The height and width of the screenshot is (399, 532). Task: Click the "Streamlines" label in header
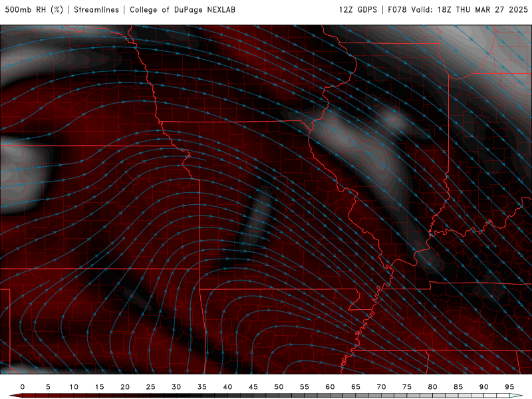click(96, 10)
